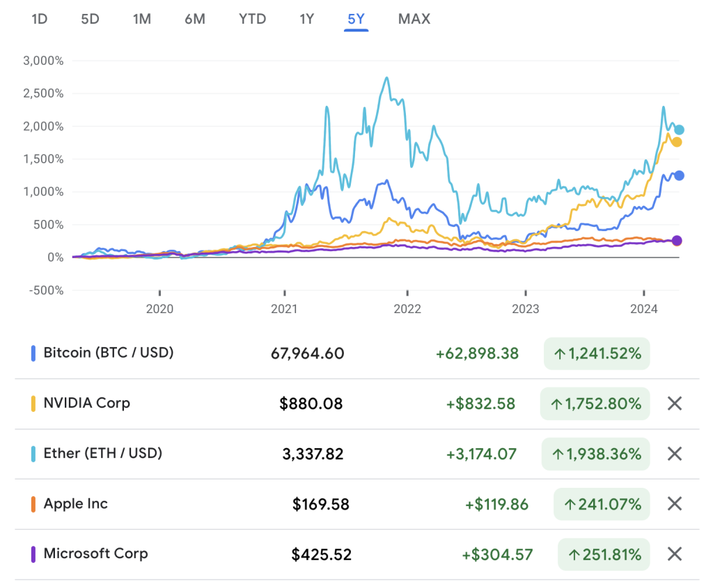The image size is (713, 588).
Task: Click the Apple Inc orange color marker
Action: pyautogui.click(x=33, y=504)
